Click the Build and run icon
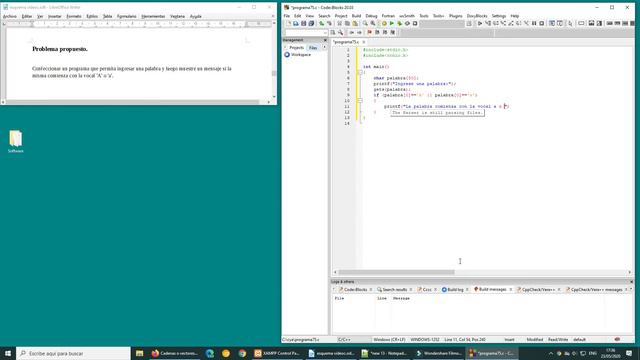 click(x=400, y=24)
